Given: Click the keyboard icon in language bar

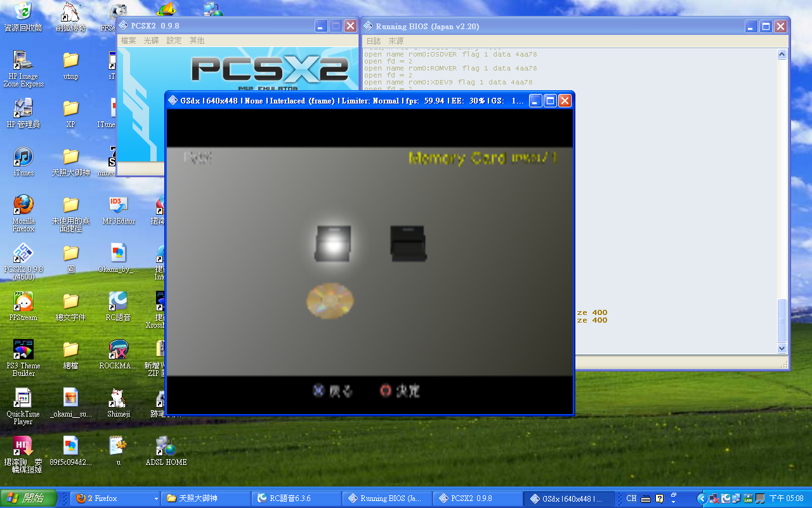Looking at the screenshot, I should [x=646, y=498].
